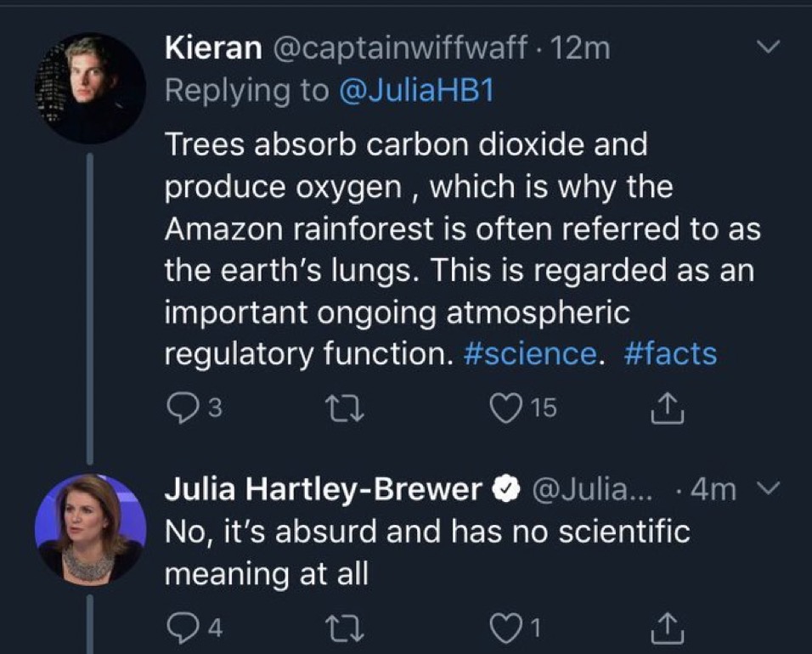Open Julia Hartley-Brewer's profile picture
The image size is (812, 654).
point(90,529)
